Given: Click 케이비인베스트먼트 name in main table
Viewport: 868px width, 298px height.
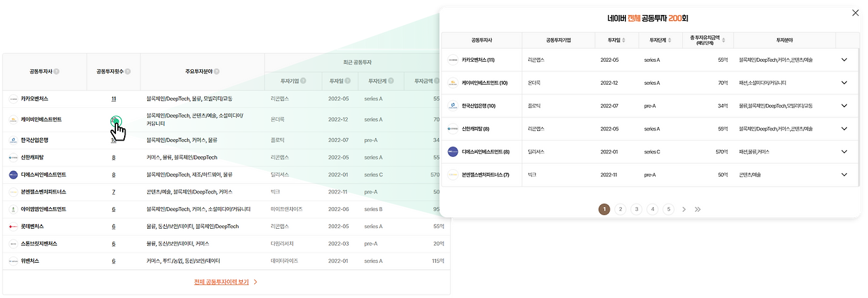Looking at the screenshot, I should [x=41, y=119].
